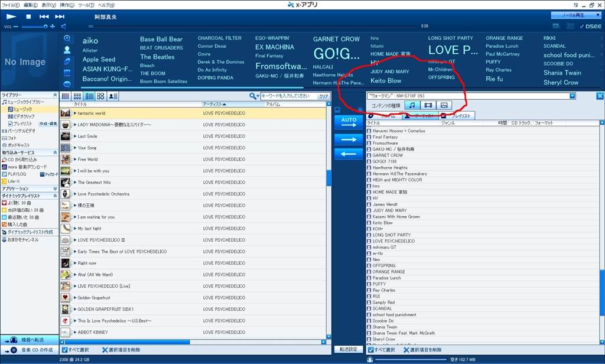Image resolution: width=605 pixels, height=364 pixels.
Task: Stop playback with the stop button
Action: pos(28,17)
